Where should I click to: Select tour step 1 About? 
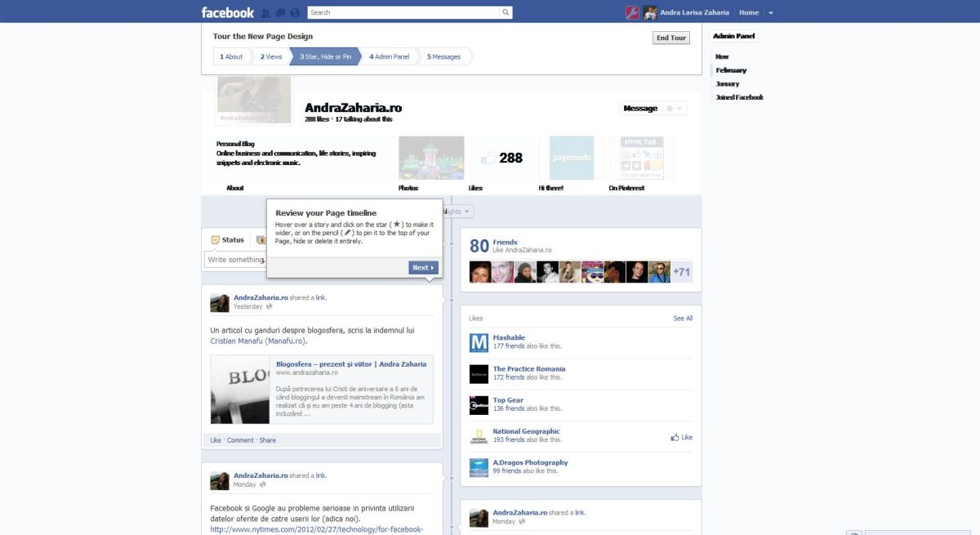pyautogui.click(x=231, y=56)
